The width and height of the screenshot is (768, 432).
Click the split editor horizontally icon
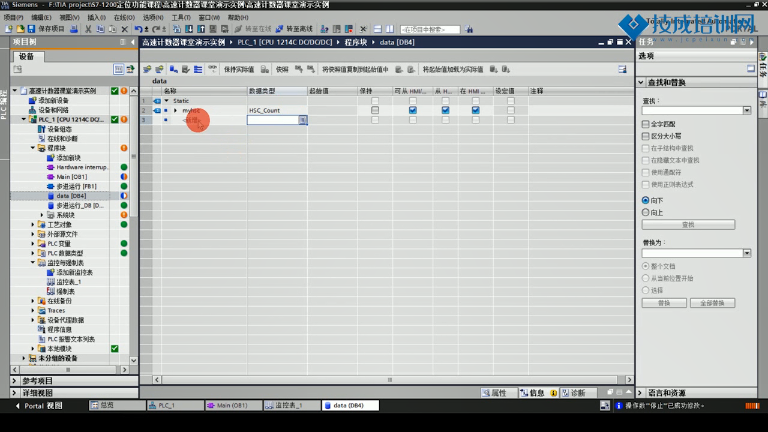coord(378,29)
